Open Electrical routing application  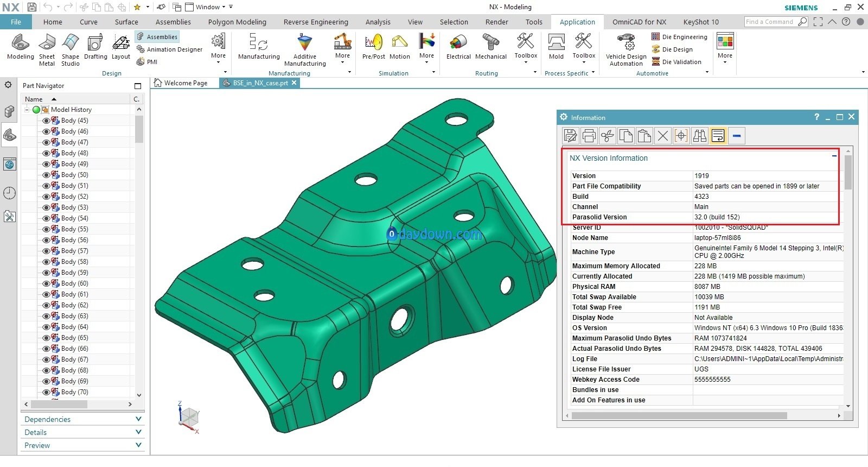coord(458,48)
